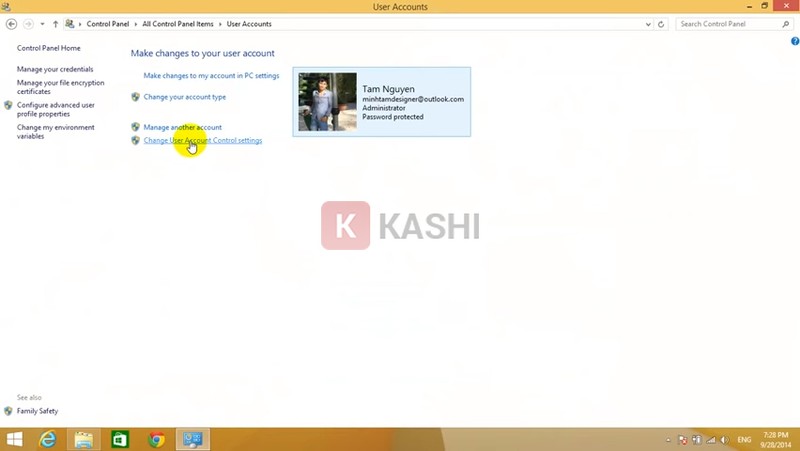Open Family Safety link
The width and height of the screenshot is (800, 451).
(37, 411)
